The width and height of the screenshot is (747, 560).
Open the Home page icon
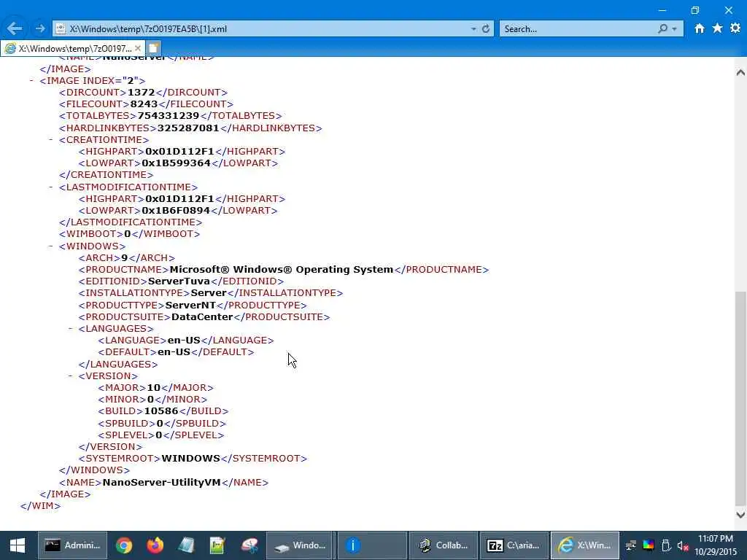coord(699,28)
